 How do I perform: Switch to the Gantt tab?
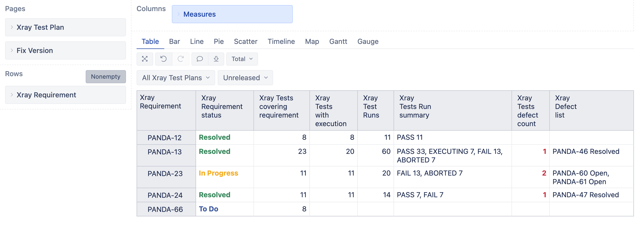point(338,41)
